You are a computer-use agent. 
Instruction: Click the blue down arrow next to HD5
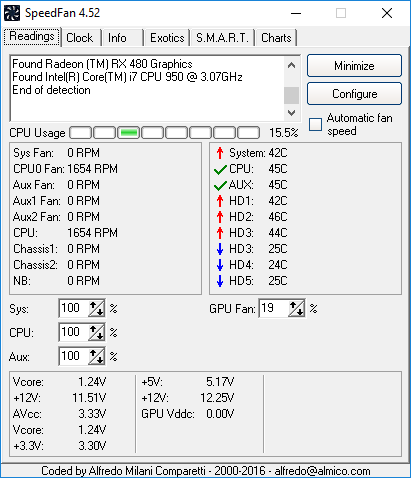(x=220, y=281)
